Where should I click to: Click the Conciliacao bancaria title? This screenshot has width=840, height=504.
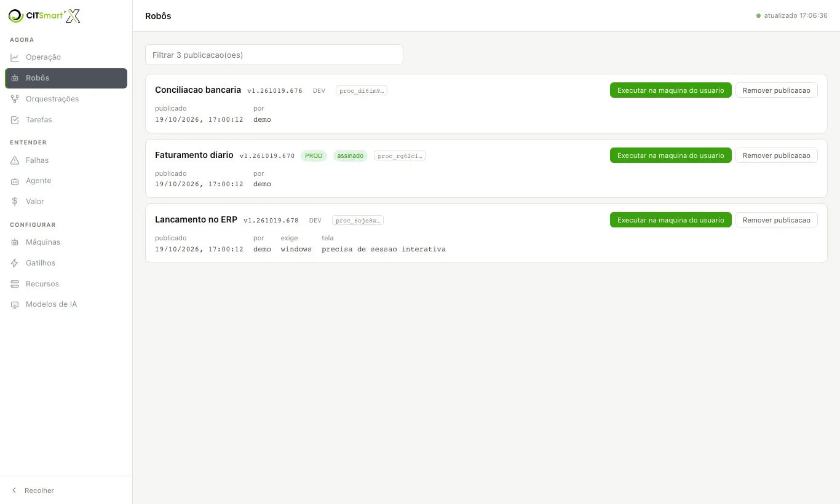198,90
